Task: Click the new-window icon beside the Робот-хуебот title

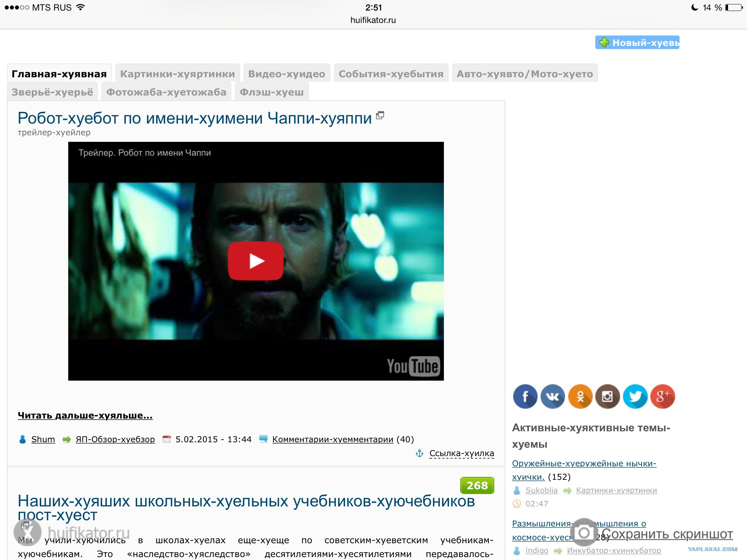Action: click(x=380, y=115)
